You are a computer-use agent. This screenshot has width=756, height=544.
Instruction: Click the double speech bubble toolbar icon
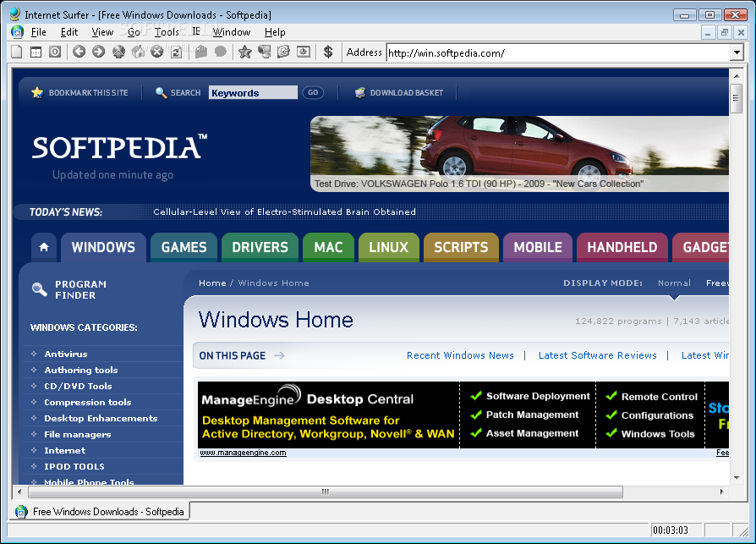[x=201, y=52]
